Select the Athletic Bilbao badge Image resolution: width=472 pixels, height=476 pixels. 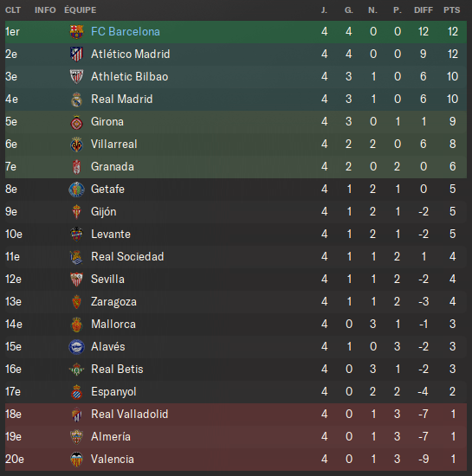76,76
